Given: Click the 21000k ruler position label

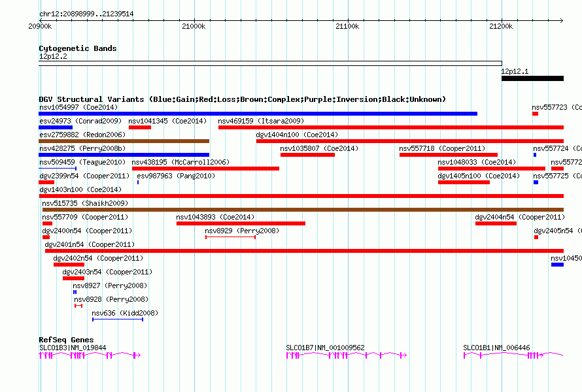Looking at the screenshot, I should [194, 26].
